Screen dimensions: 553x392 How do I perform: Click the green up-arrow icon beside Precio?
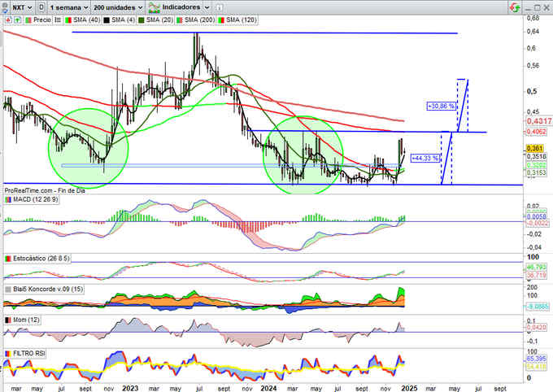17,20
